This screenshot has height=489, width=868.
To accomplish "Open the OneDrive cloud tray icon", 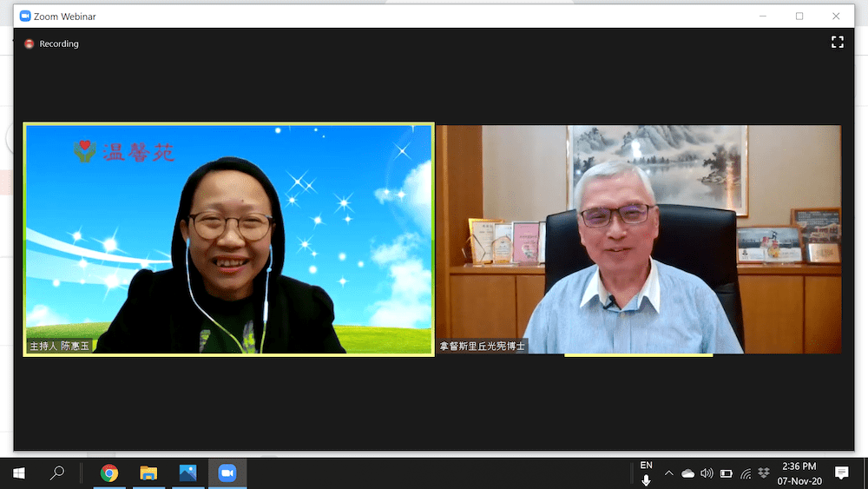I will click(x=687, y=473).
